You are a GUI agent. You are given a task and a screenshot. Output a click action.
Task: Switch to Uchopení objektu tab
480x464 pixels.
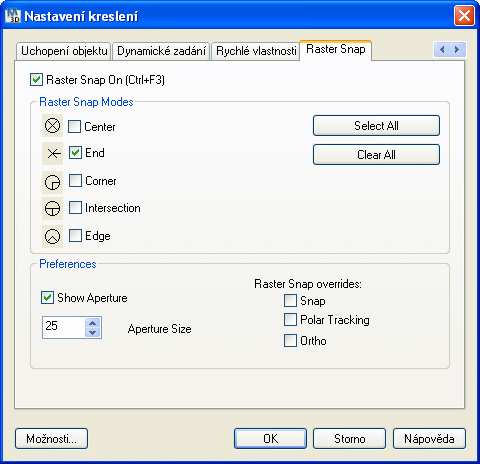(x=64, y=51)
